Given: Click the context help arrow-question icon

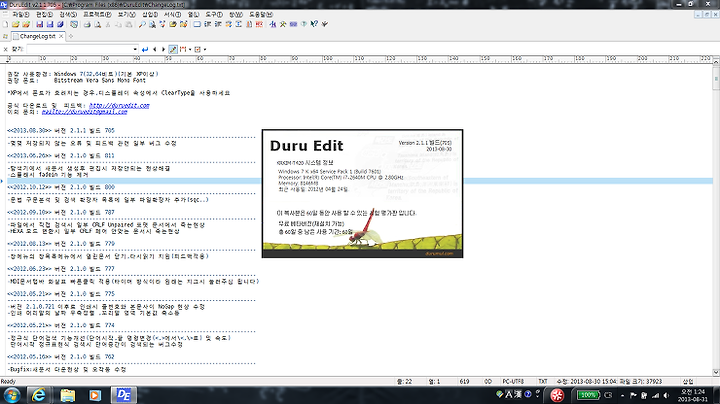Looking at the screenshot, I should (x=314, y=24).
